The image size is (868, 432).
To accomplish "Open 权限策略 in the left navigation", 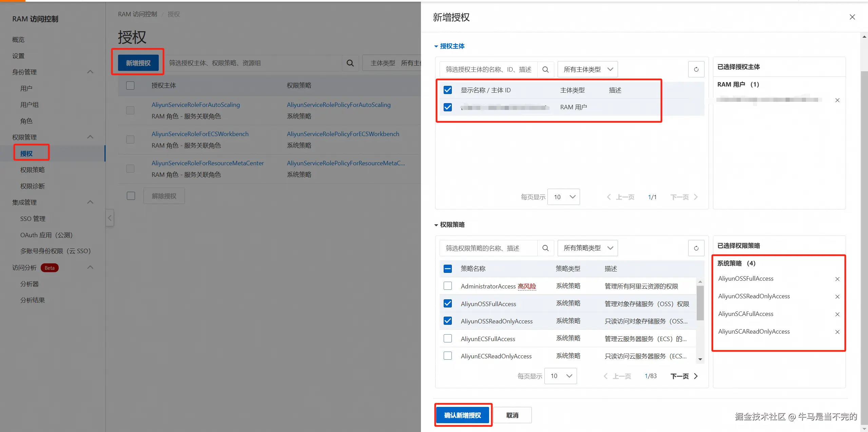I will click(x=33, y=170).
